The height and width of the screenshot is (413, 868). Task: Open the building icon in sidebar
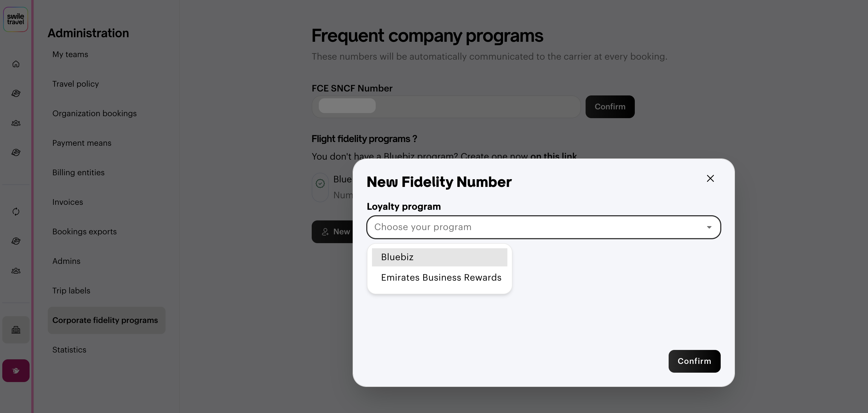(x=16, y=330)
